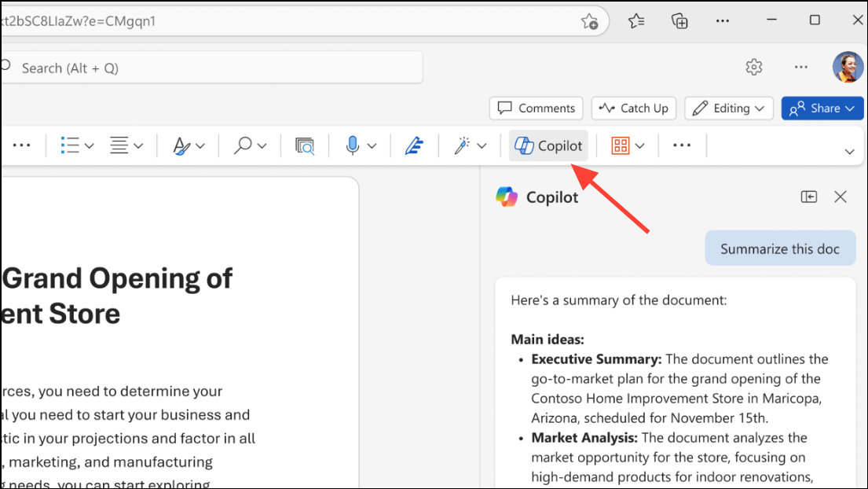Screen dimensions: 868x489
Task: Open browser Settings and more menu
Action: tap(723, 21)
